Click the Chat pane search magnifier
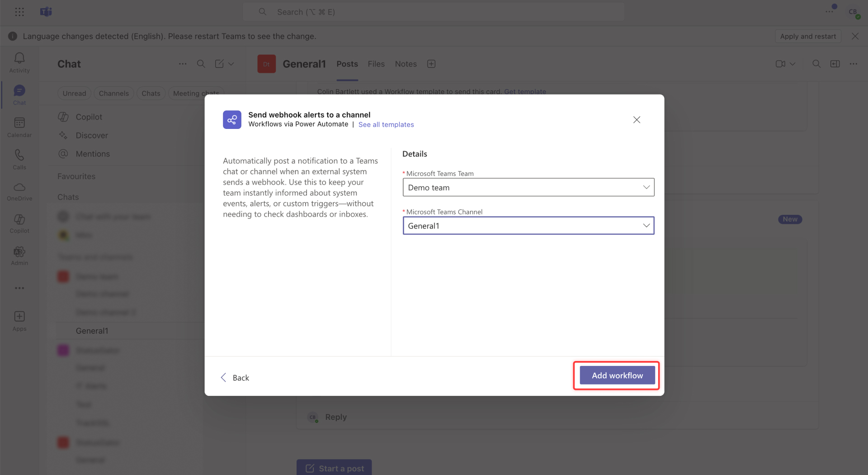 (x=201, y=64)
